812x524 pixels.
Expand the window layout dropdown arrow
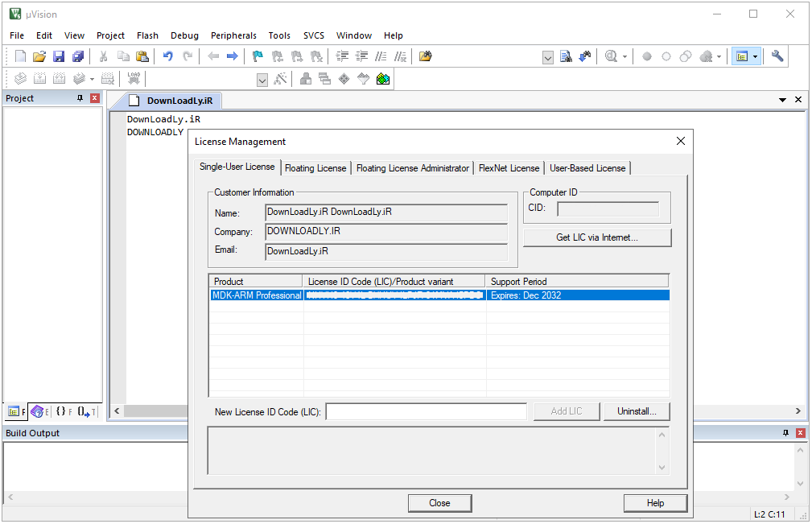[x=756, y=56]
